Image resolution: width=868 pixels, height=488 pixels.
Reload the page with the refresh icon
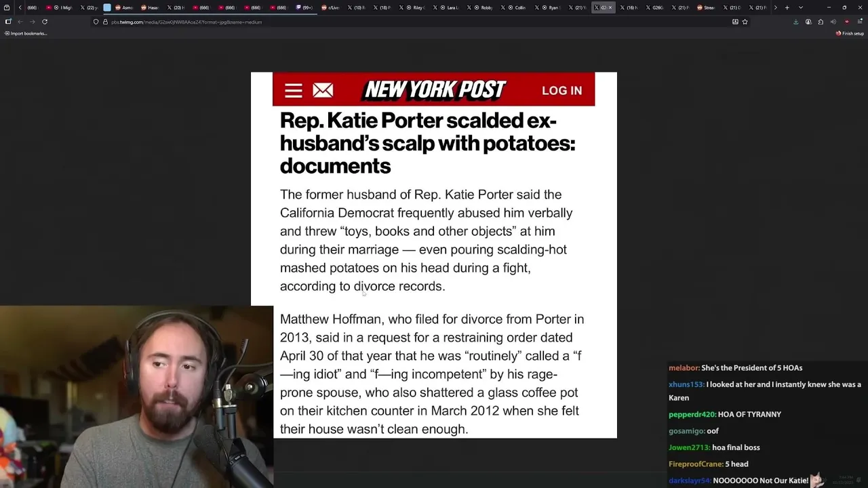[x=45, y=22]
